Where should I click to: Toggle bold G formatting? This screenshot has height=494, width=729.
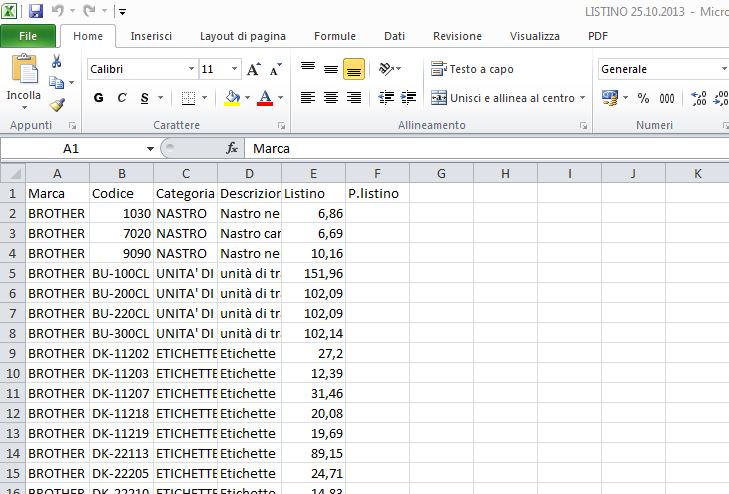tap(99, 98)
